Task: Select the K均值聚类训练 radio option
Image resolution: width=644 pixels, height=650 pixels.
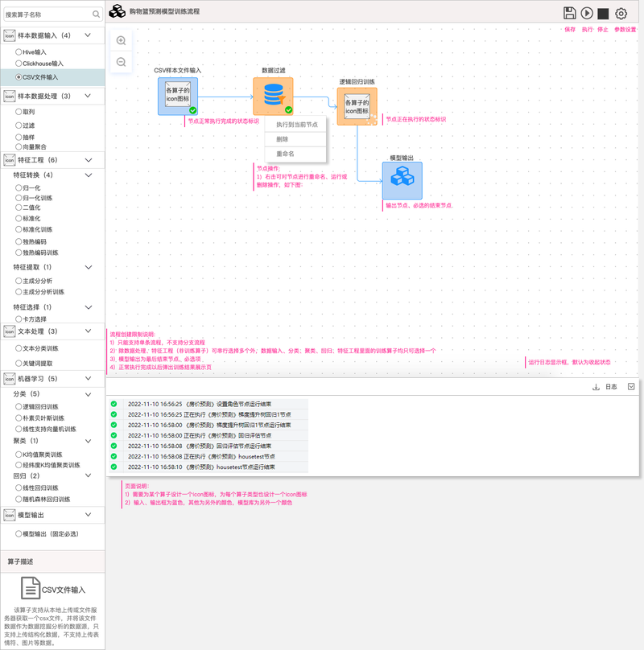Action: (19, 455)
